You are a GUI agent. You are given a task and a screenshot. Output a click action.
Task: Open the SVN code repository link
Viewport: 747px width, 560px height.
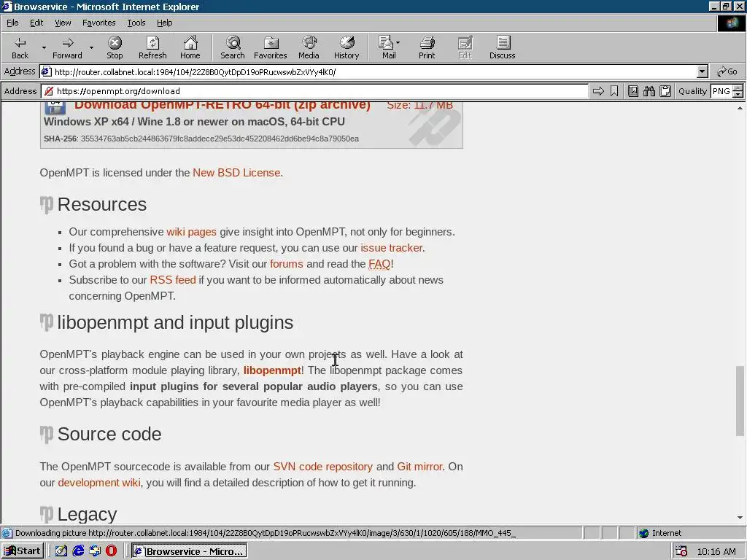pyautogui.click(x=323, y=467)
